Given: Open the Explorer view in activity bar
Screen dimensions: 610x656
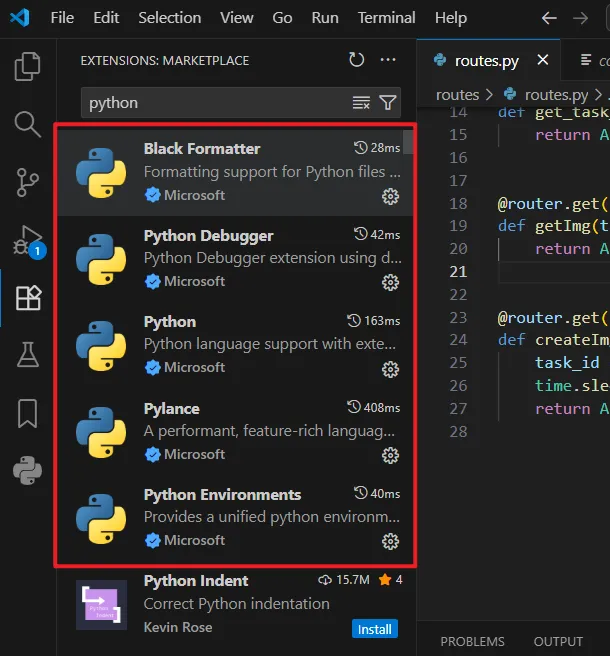Looking at the screenshot, I should 28,66.
